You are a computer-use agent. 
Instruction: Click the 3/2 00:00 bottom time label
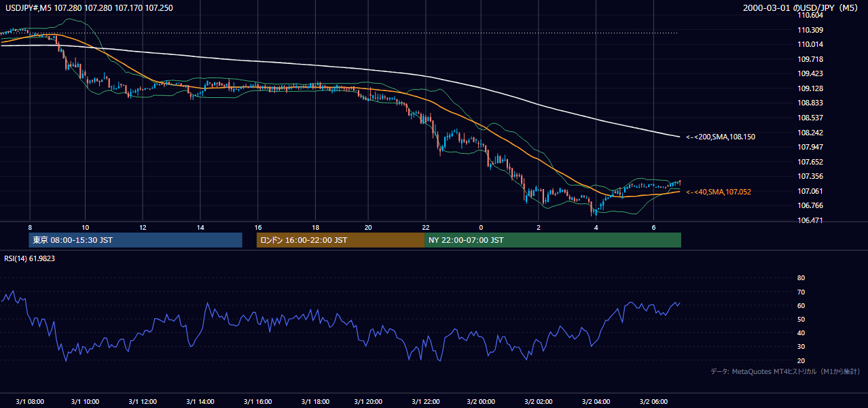click(x=481, y=402)
